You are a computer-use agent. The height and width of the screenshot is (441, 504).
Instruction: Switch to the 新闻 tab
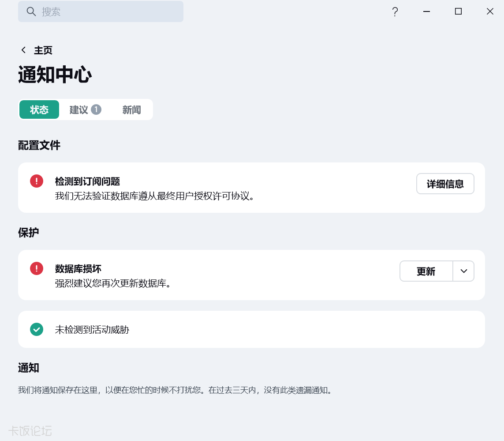pyautogui.click(x=131, y=109)
